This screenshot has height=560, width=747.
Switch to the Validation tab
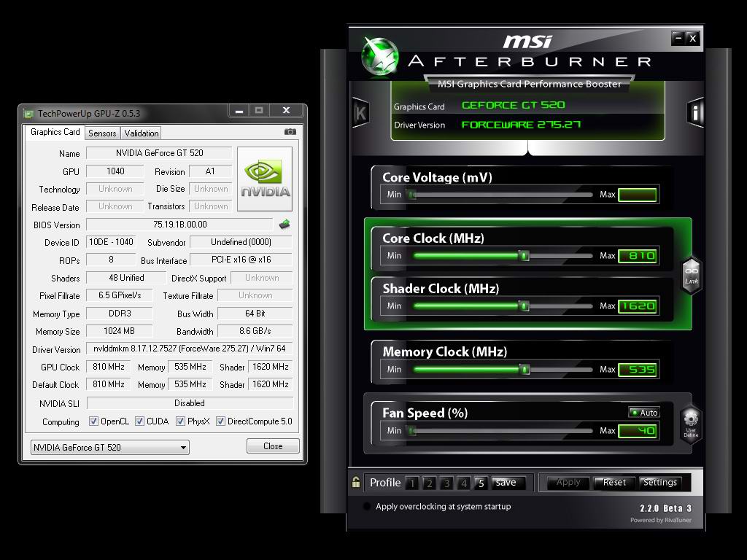[x=141, y=133]
